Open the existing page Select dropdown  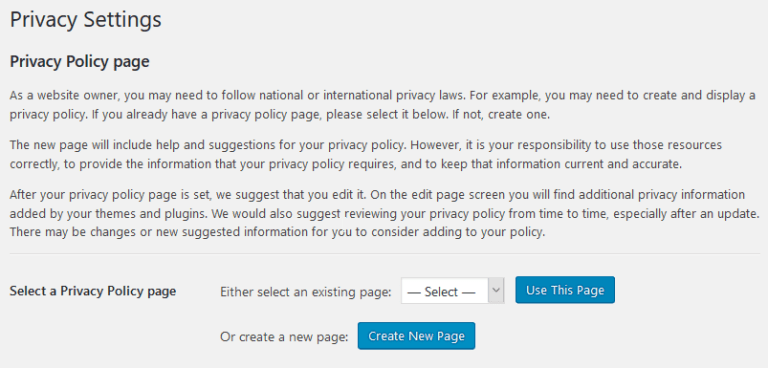point(453,291)
